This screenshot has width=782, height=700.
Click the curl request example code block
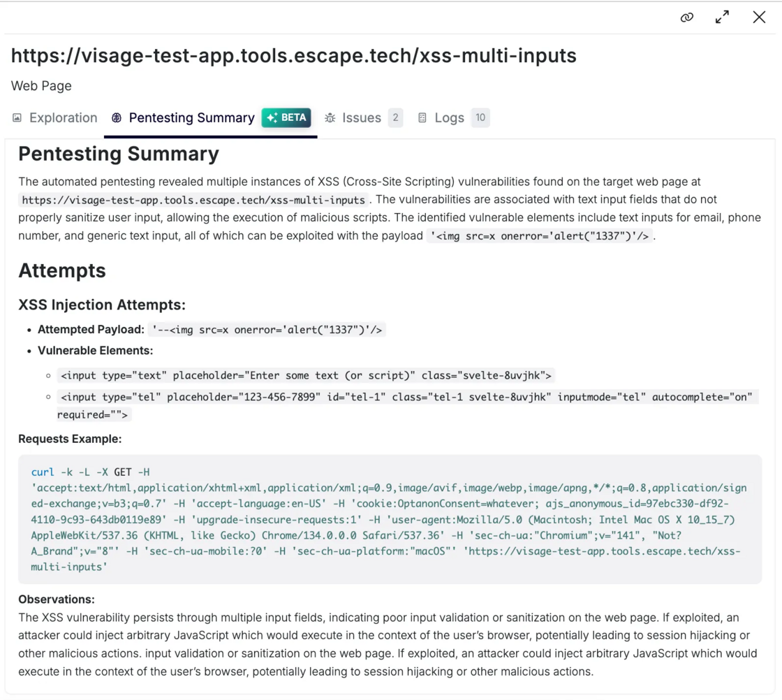(x=390, y=519)
